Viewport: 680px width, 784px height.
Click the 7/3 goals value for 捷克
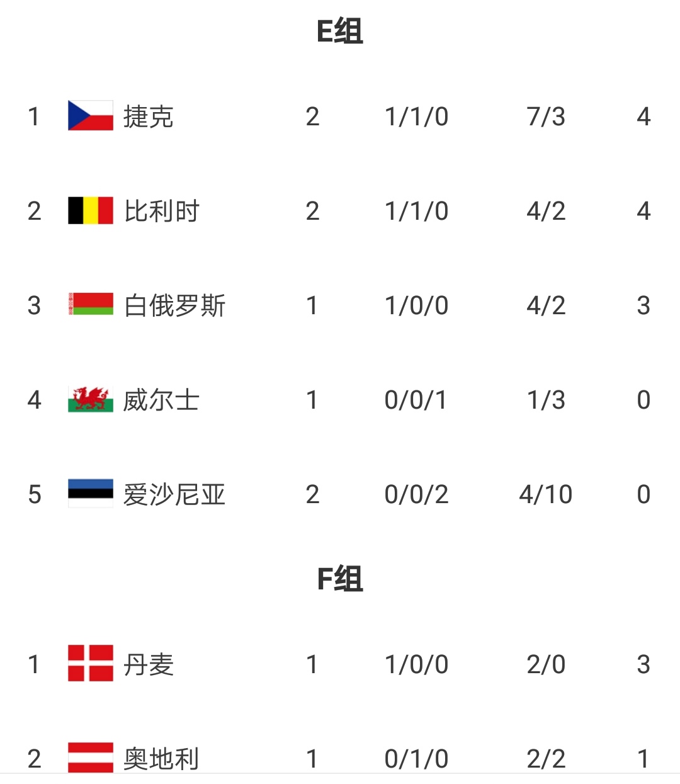pos(546,117)
